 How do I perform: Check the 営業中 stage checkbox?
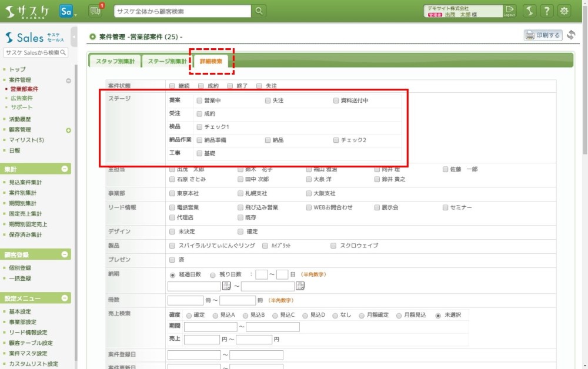200,100
